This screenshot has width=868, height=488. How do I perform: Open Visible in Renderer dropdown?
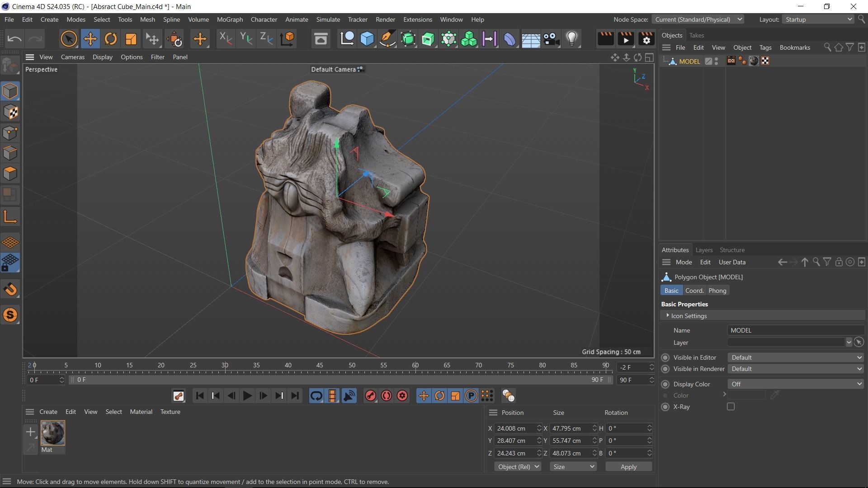coord(796,369)
